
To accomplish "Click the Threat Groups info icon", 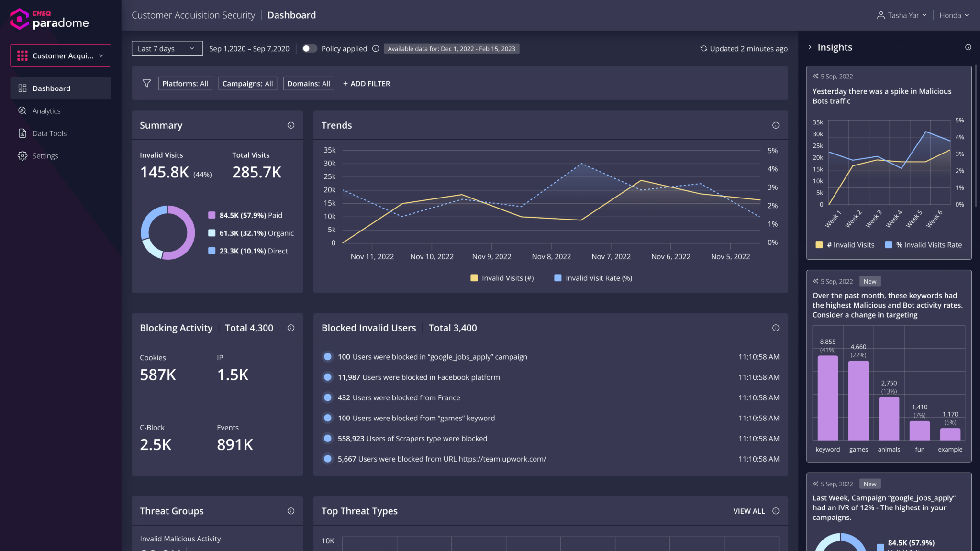I will 290,511.
